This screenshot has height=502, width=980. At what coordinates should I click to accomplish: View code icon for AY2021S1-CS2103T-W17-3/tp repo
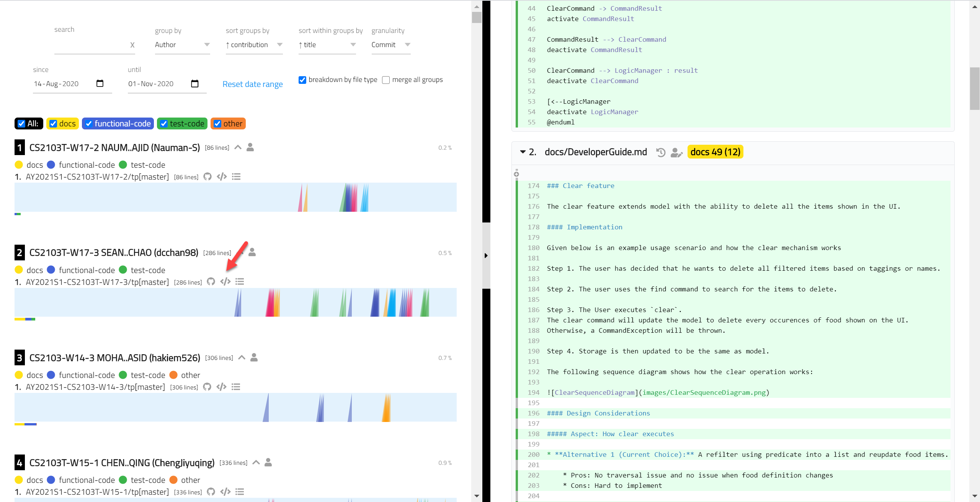(225, 282)
